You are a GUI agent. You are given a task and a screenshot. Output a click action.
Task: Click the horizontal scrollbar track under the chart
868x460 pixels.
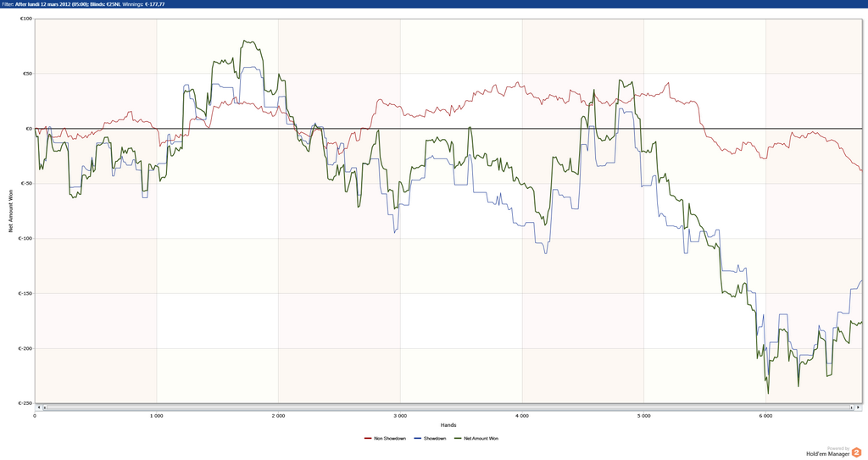[448, 407]
